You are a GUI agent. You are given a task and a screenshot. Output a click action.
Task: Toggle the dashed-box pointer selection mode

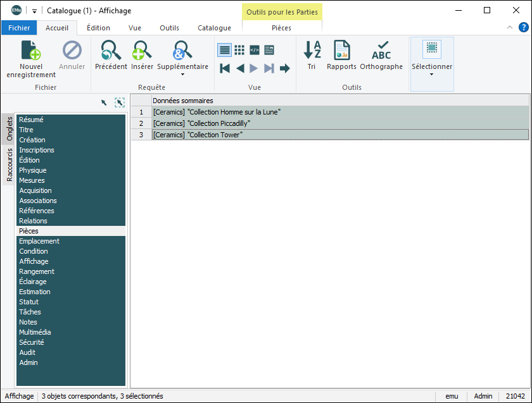click(119, 102)
